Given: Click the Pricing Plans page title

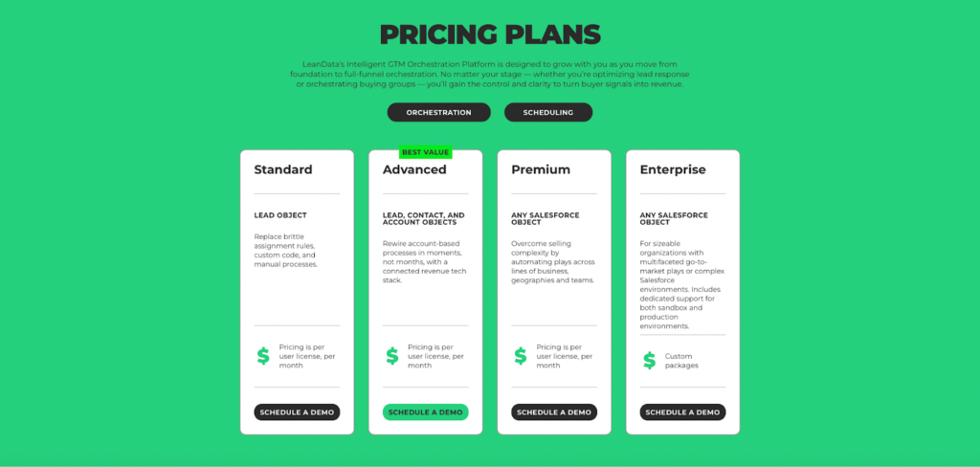Looking at the screenshot, I should click(490, 35).
